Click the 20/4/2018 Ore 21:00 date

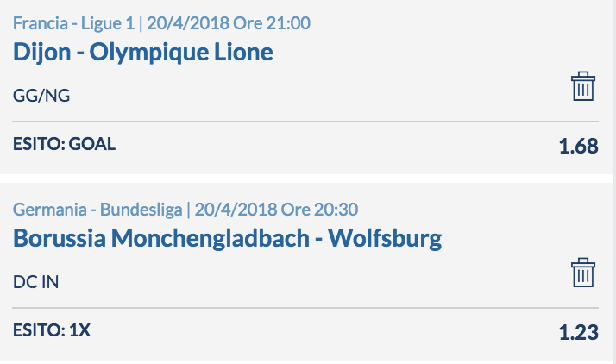pos(229,23)
